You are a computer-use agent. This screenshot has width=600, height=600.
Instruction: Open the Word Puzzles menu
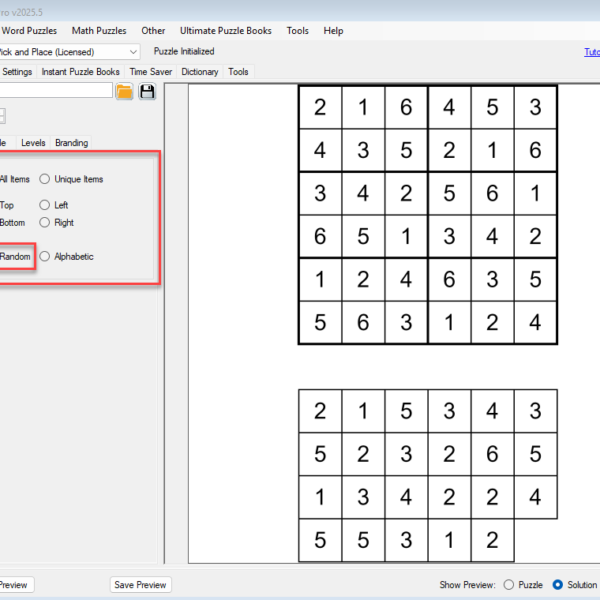click(29, 31)
